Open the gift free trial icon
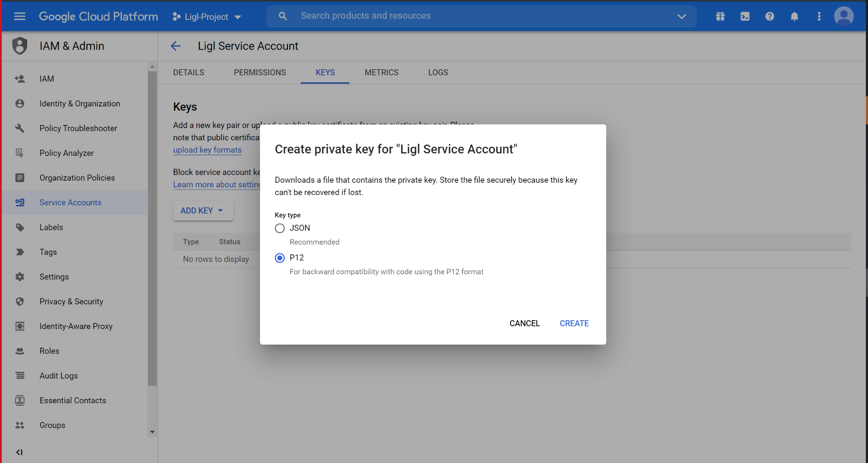 click(x=720, y=17)
